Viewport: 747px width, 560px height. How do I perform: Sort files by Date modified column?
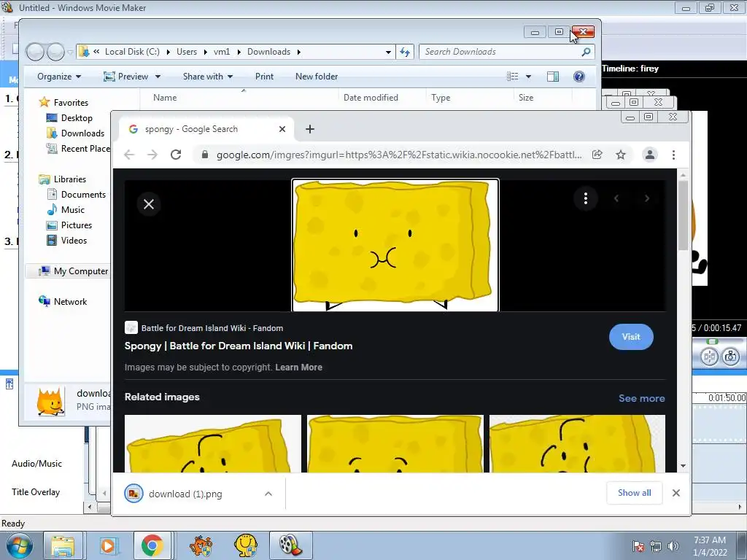click(371, 98)
